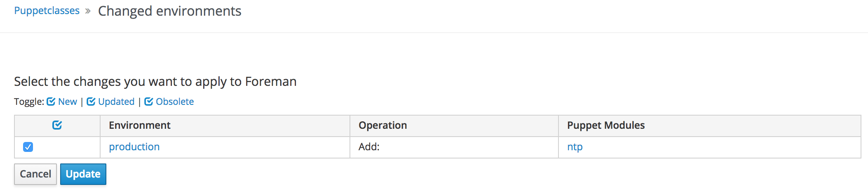Click the Changed environments page title
The width and height of the screenshot is (868, 194).
170,11
